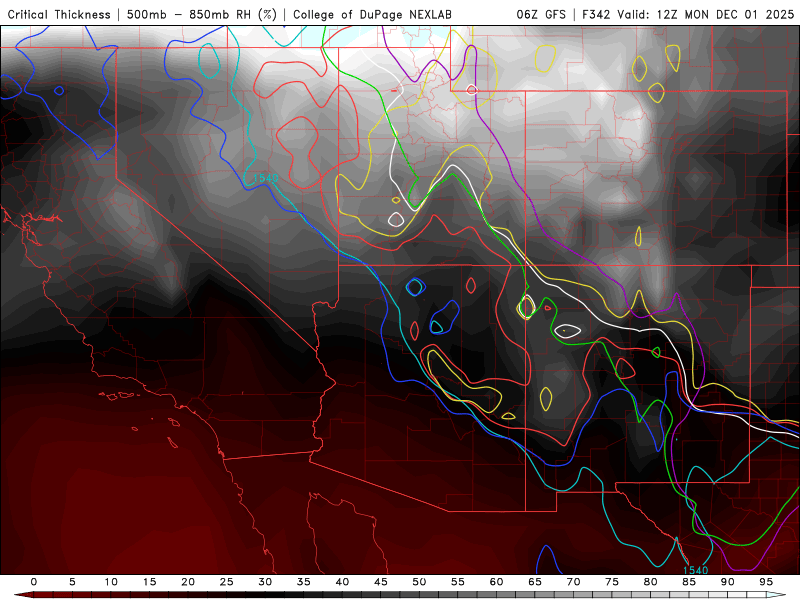Click the "06Z GFS" model run label
Viewport: 800px width, 600px height.
coord(541,15)
